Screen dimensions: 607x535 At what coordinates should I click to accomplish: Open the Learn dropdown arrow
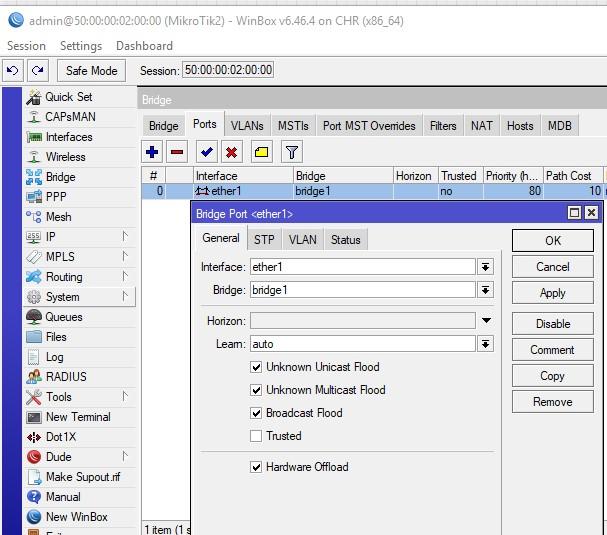click(x=486, y=344)
